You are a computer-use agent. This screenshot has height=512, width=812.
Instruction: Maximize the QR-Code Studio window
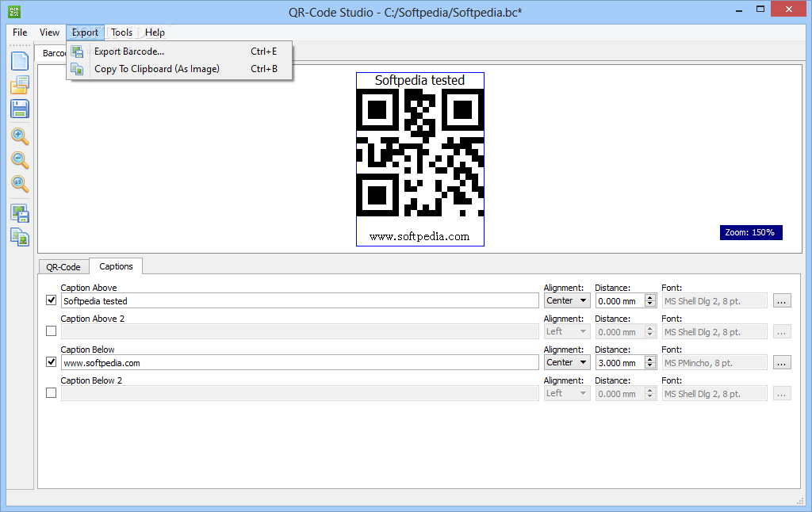(760, 10)
